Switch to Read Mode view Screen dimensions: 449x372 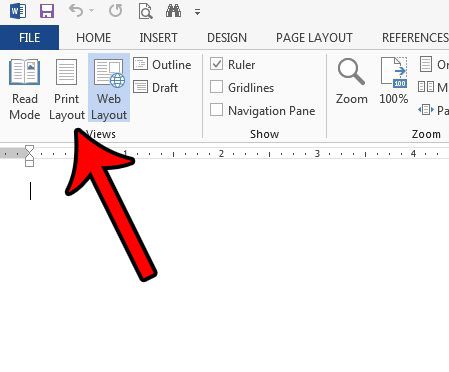point(25,89)
